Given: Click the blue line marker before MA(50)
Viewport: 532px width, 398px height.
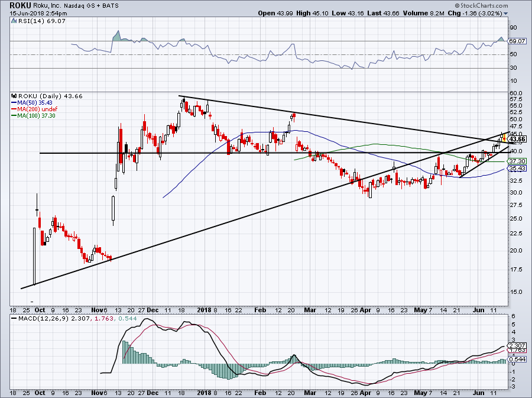Looking at the screenshot, I should [14, 103].
